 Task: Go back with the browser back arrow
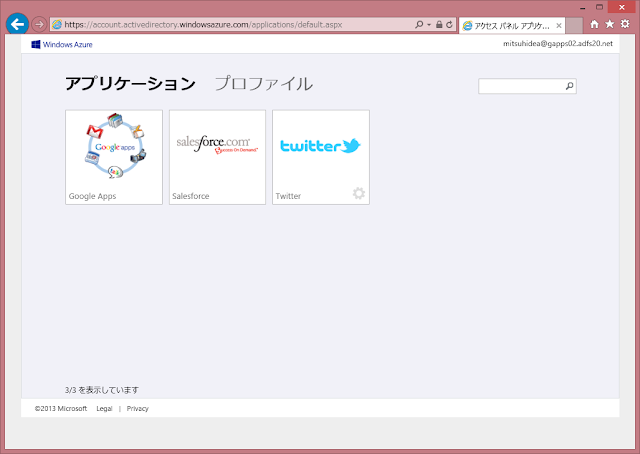click(x=17, y=24)
